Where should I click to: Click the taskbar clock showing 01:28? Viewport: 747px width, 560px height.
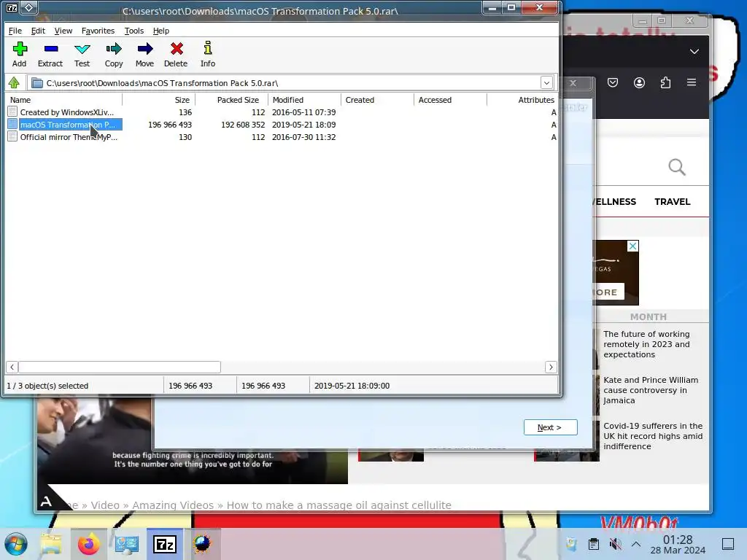678,544
